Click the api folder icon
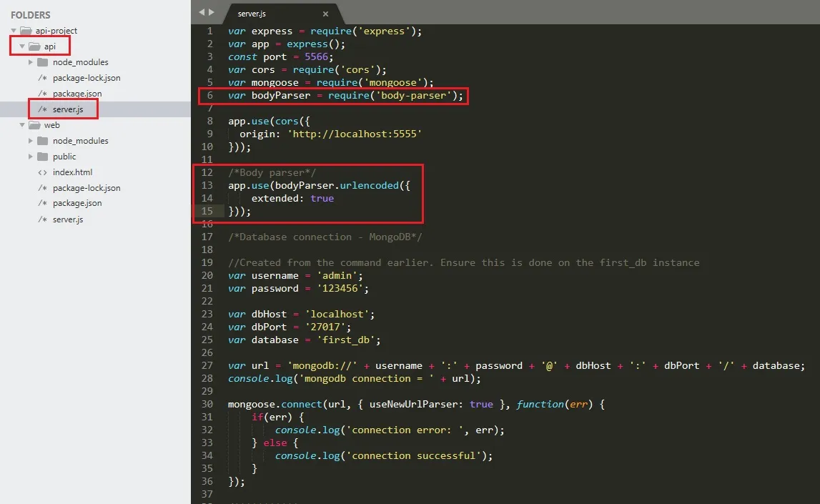 pos(34,46)
